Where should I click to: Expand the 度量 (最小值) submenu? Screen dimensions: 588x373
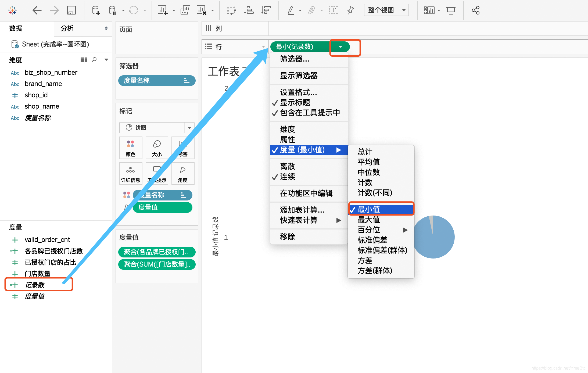(309, 150)
